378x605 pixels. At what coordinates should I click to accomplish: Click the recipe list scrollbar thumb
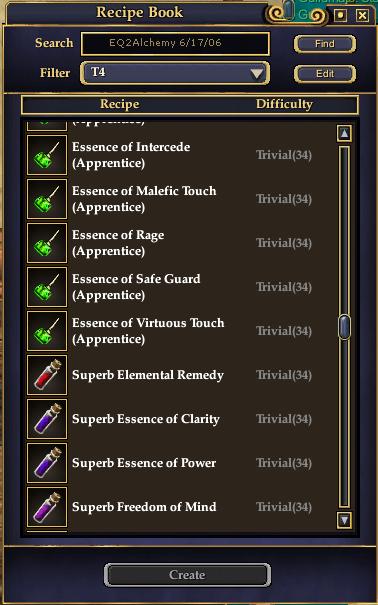pyautogui.click(x=344, y=327)
